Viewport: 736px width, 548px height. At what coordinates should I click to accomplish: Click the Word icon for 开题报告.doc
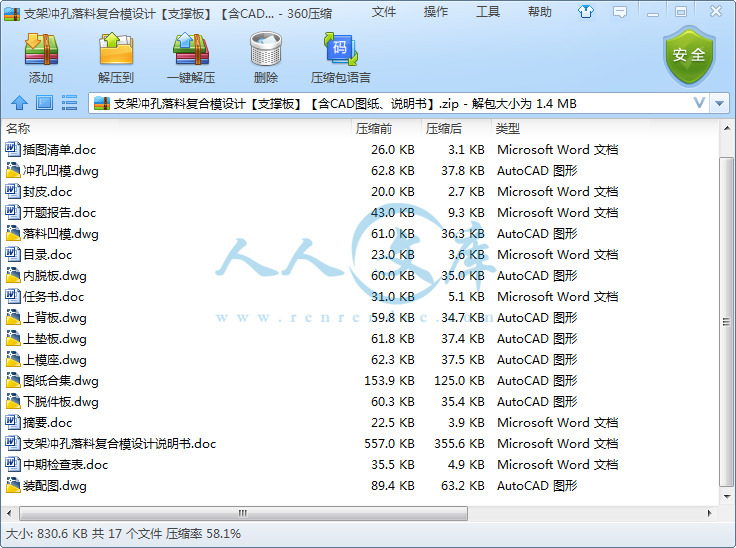click(x=13, y=212)
